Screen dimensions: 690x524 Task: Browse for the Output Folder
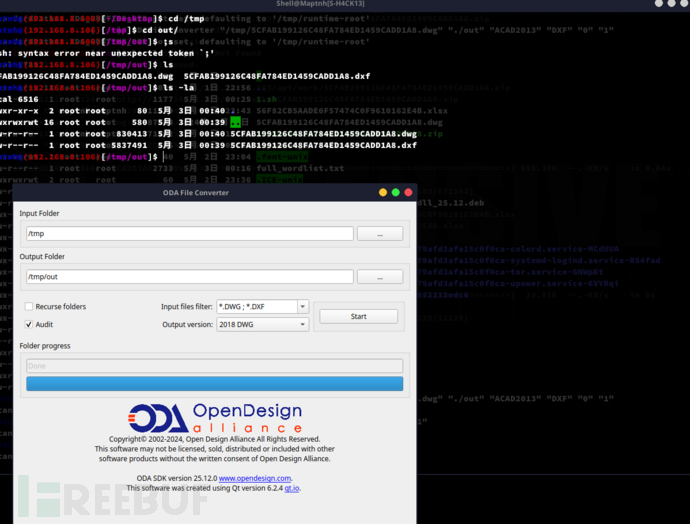(x=380, y=277)
